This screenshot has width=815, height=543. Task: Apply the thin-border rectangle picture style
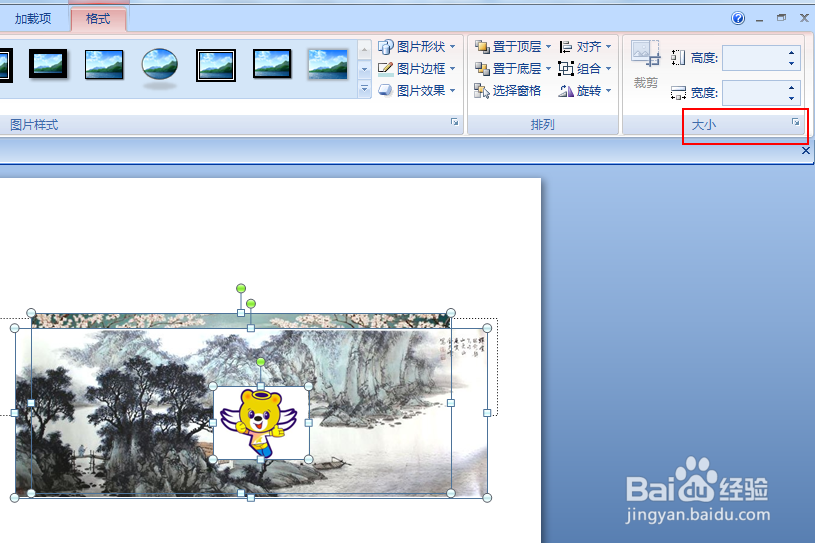104,64
